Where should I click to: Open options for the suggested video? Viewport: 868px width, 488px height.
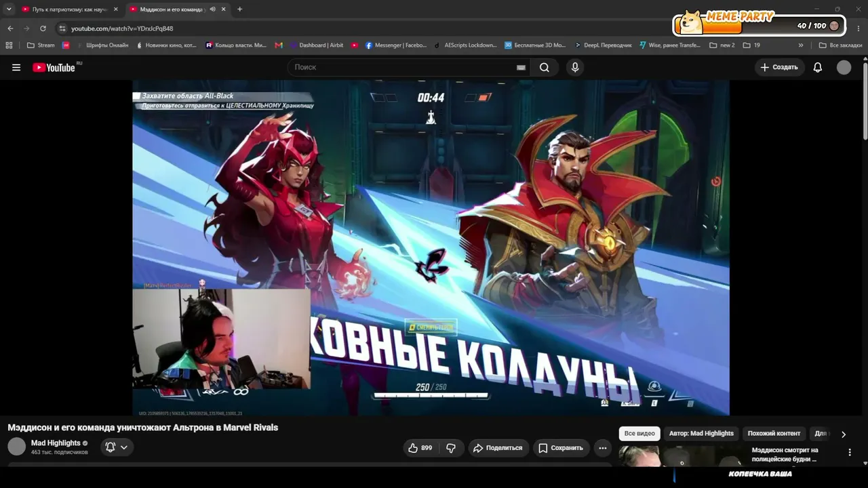(850, 452)
